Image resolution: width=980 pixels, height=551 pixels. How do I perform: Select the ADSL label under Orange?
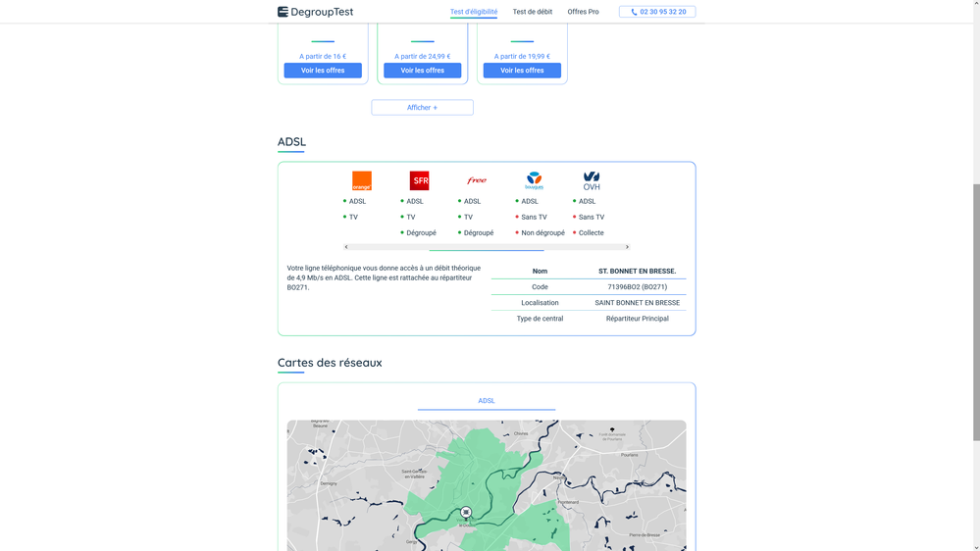pos(357,201)
